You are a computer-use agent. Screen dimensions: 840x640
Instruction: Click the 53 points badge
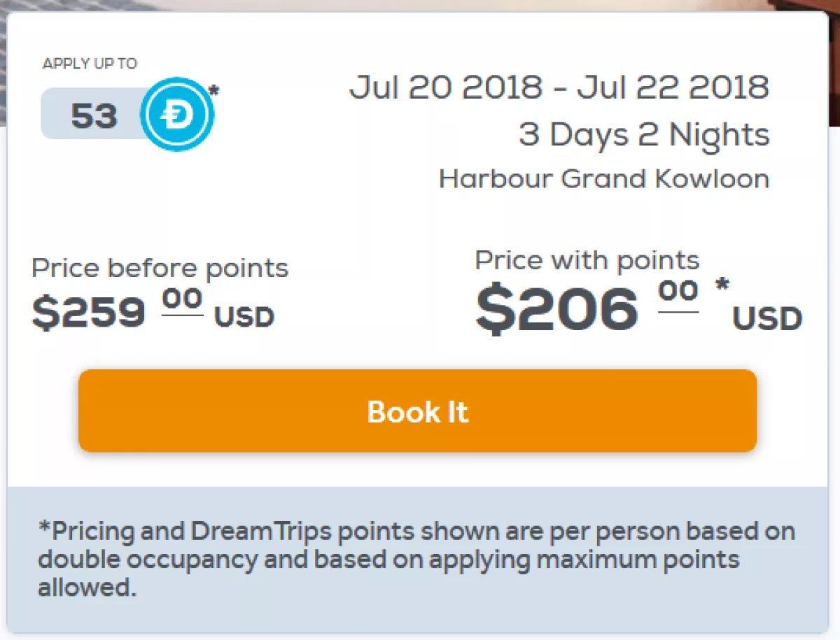(x=93, y=115)
